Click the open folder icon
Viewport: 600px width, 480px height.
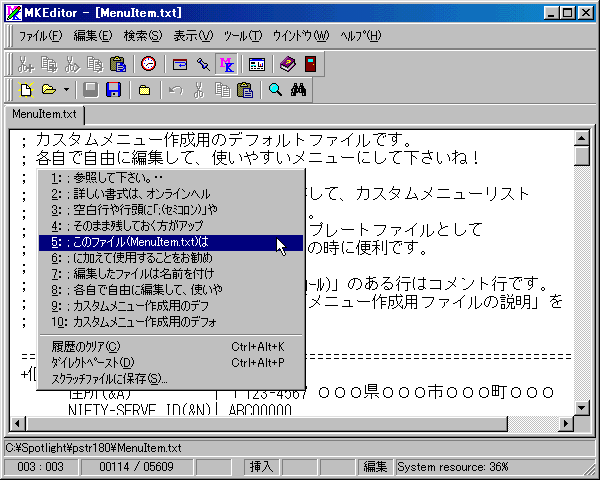[x=49, y=90]
